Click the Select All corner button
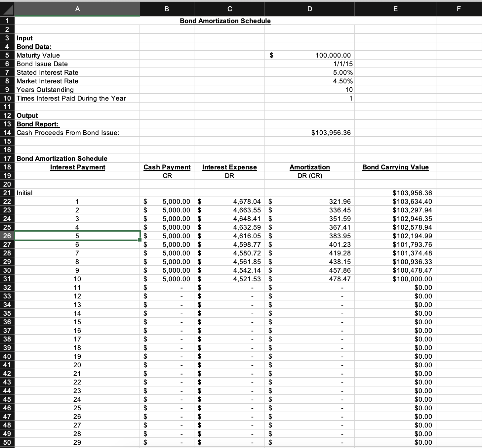The width and height of the screenshot is (482, 448). [7, 9]
